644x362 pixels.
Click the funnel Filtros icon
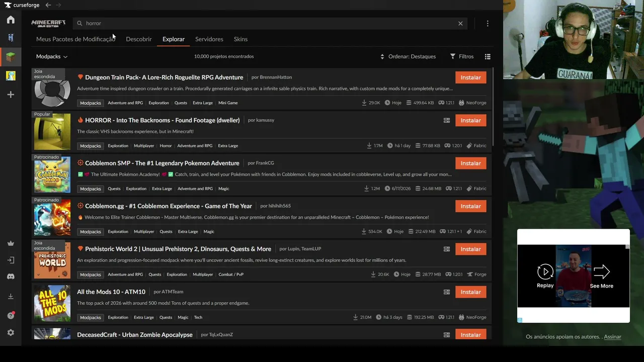(453, 56)
